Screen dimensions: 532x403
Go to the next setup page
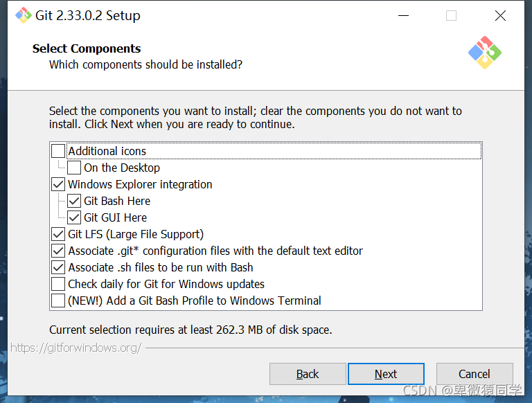[x=386, y=374]
